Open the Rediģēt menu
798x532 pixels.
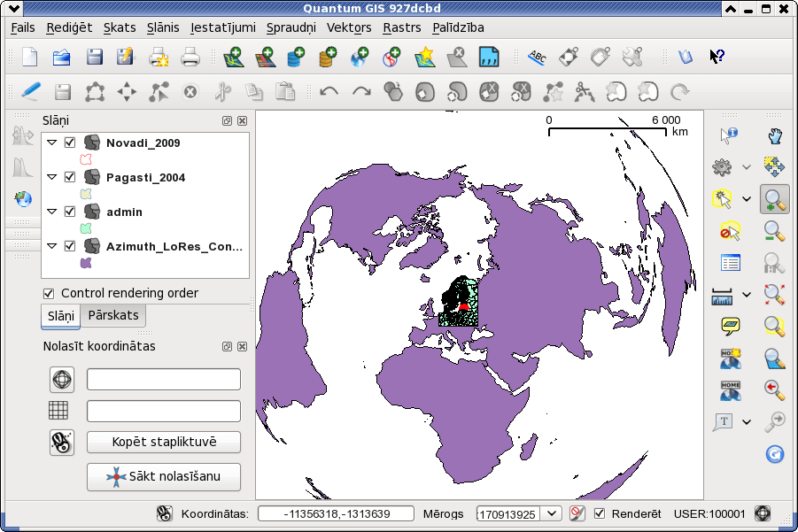[69, 27]
